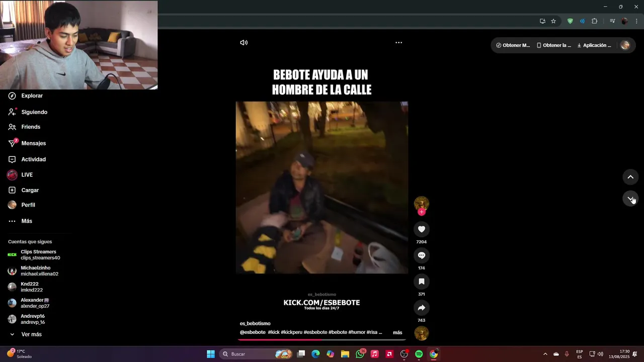Click the @esbebote mention in caption

coord(253,332)
